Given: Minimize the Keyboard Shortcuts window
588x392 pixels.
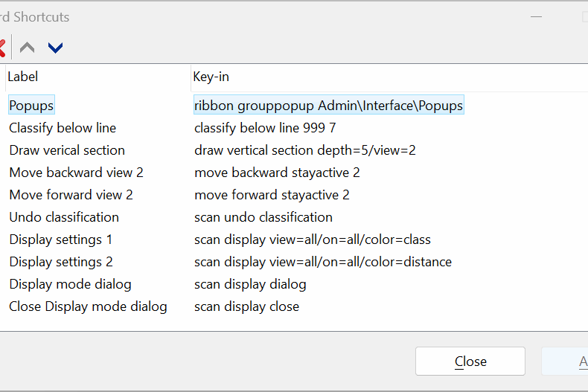Looking at the screenshot, I should [x=537, y=16].
